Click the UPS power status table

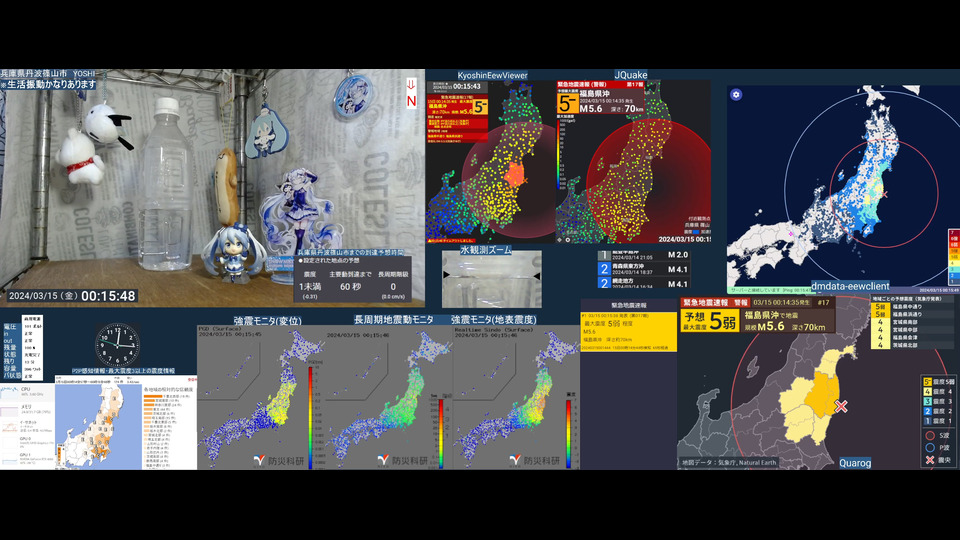coord(32,348)
